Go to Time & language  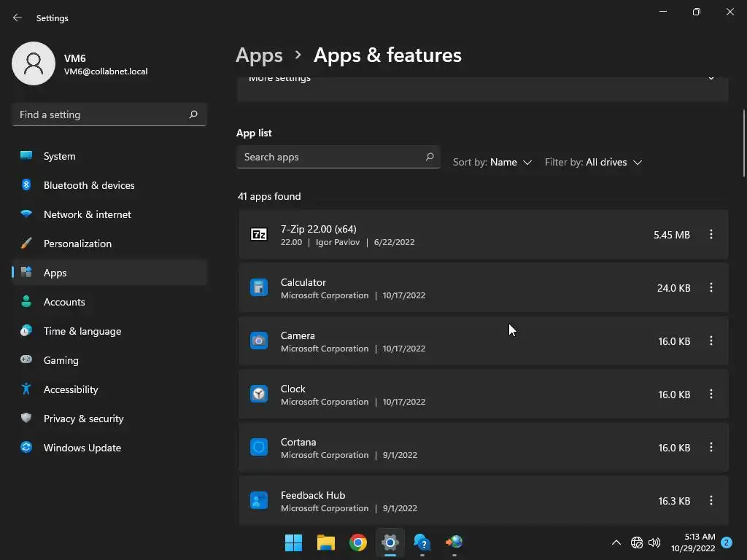(x=109, y=331)
